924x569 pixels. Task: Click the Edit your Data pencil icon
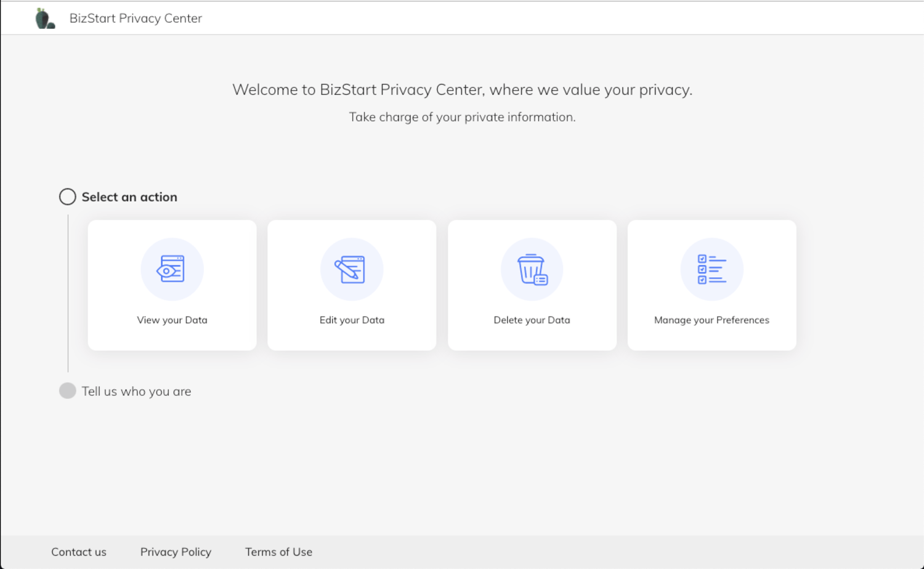point(352,269)
